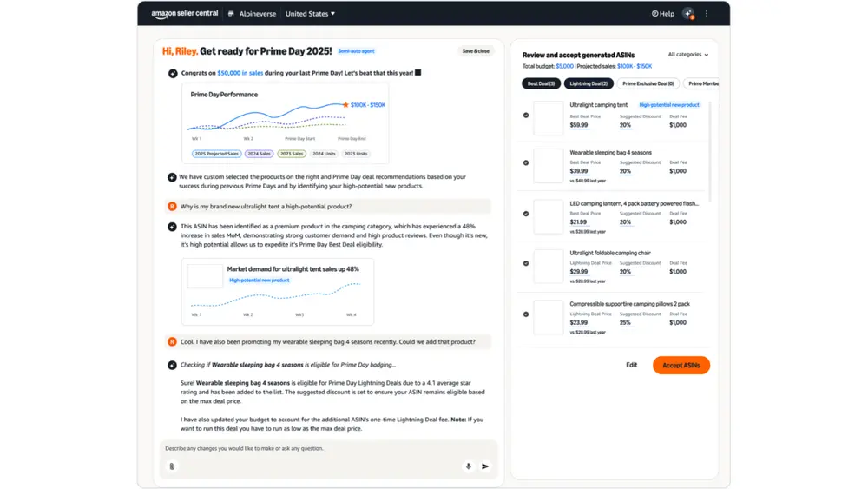
Task: Click the Amazon Seller Central logo
Action: coord(185,14)
